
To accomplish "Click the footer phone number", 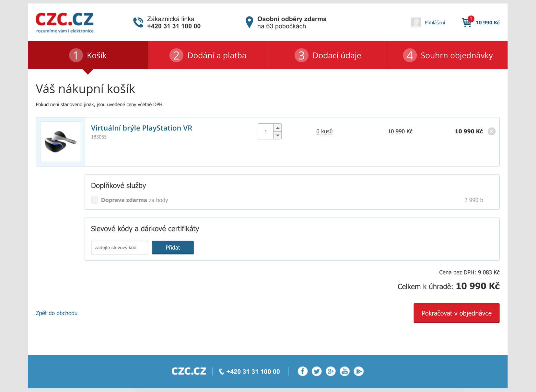I will (x=253, y=372).
